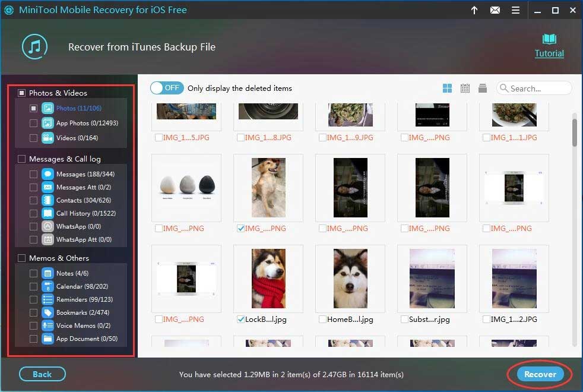Image resolution: width=583 pixels, height=392 pixels.
Task: Select the golden dog photo thumbnail
Action: (268, 188)
